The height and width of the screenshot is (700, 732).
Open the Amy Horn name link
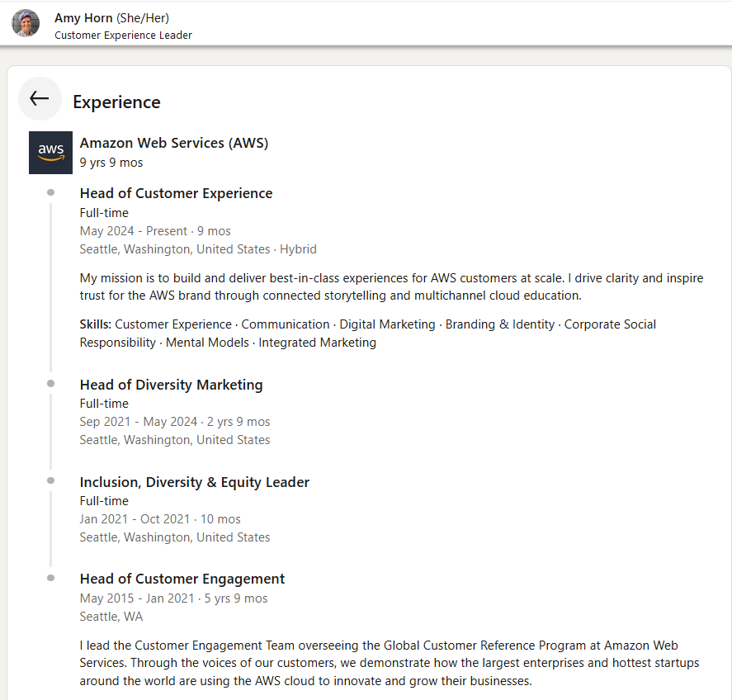(83, 17)
